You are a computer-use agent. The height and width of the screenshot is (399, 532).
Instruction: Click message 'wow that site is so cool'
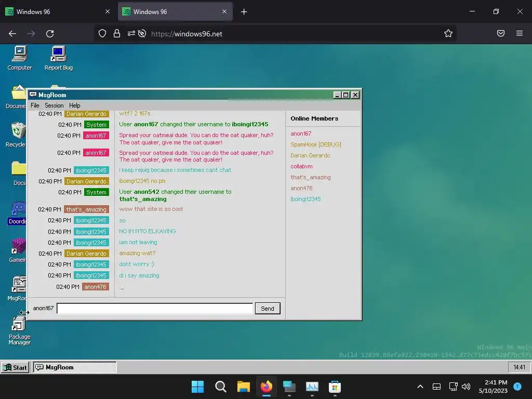(151, 209)
